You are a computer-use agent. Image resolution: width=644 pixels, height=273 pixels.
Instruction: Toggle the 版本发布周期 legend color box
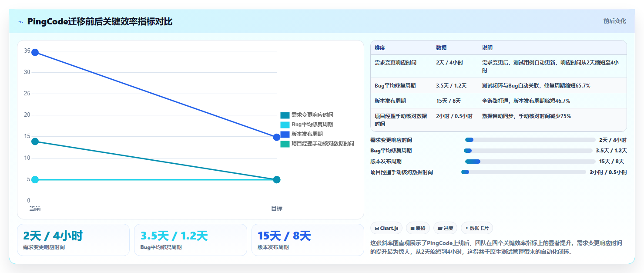[x=285, y=134]
